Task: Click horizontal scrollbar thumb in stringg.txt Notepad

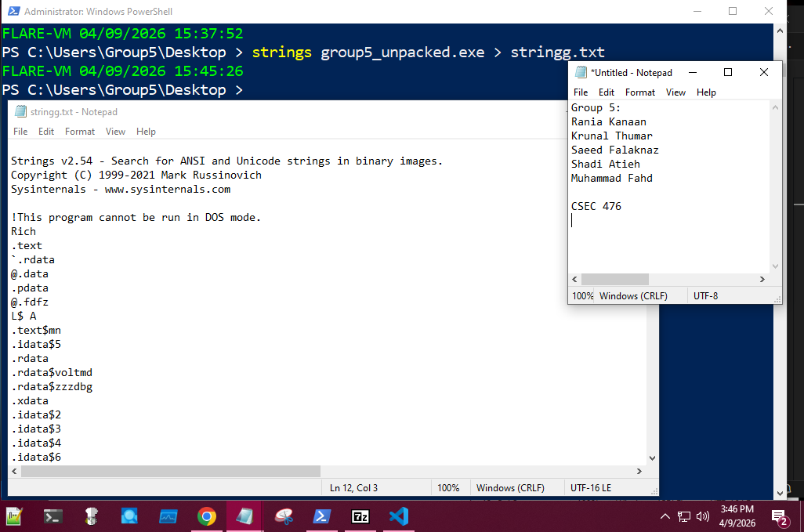Action: tap(171, 471)
